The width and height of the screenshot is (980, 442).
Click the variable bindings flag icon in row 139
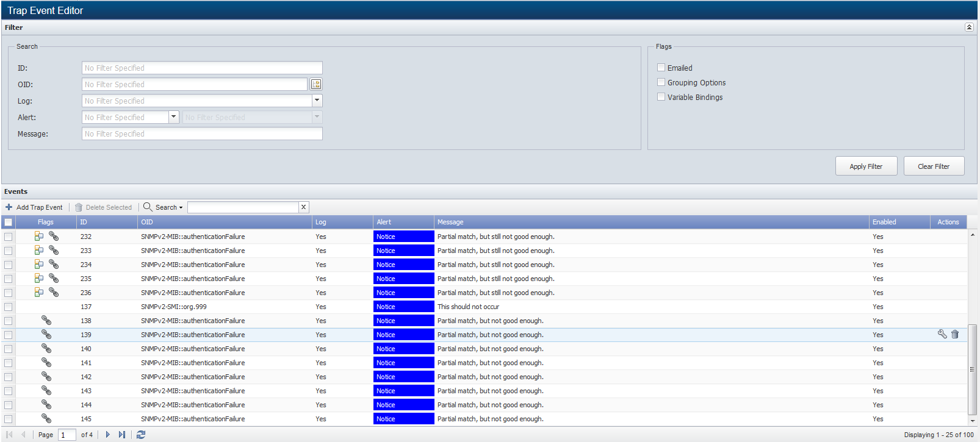[46, 334]
